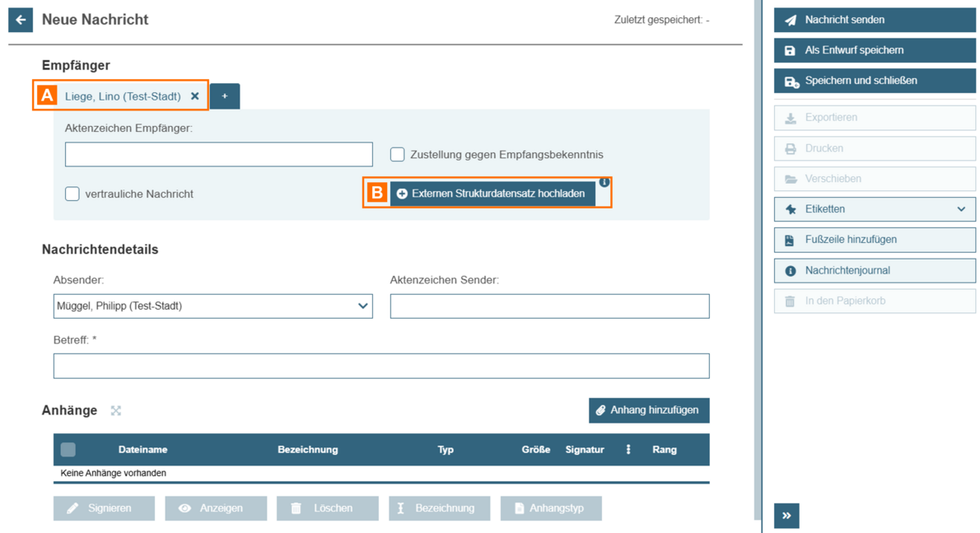Add another recipient with the plus button
This screenshot has width=980, height=533.
click(x=225, y=96)
